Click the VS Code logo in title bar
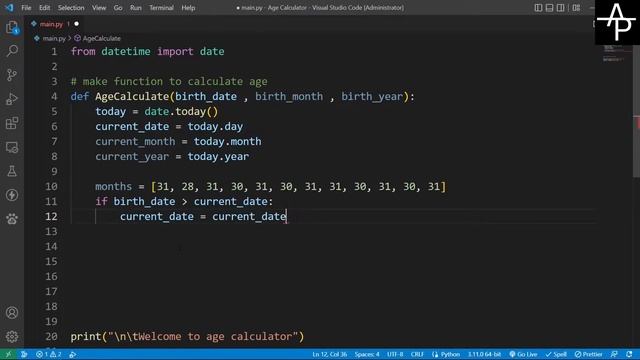 [x=9, y=7]
